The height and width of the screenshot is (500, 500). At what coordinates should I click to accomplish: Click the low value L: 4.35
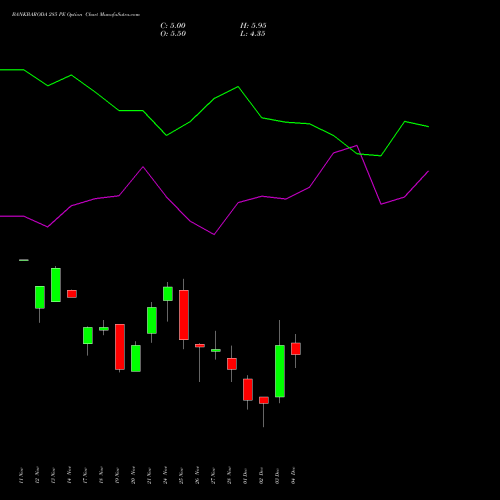tap(253, 34)
